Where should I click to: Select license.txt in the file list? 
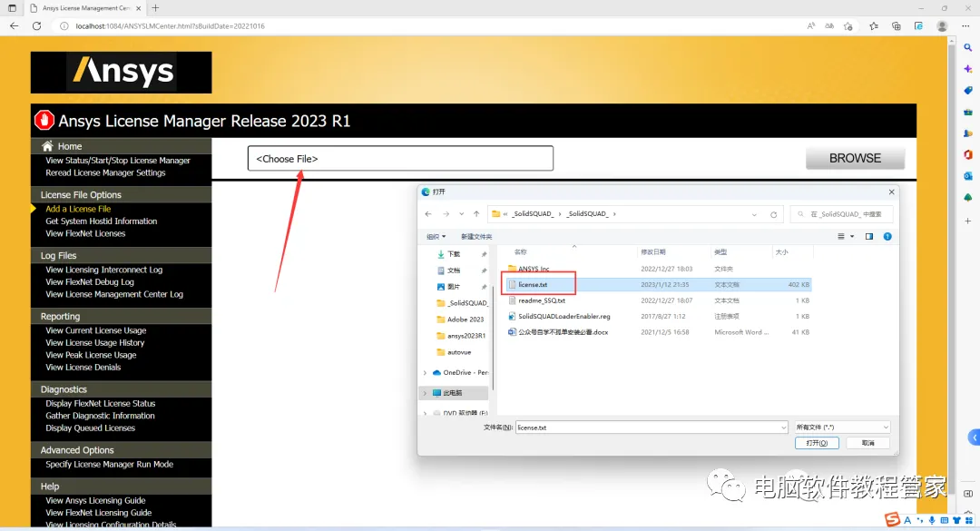point(533,285)
